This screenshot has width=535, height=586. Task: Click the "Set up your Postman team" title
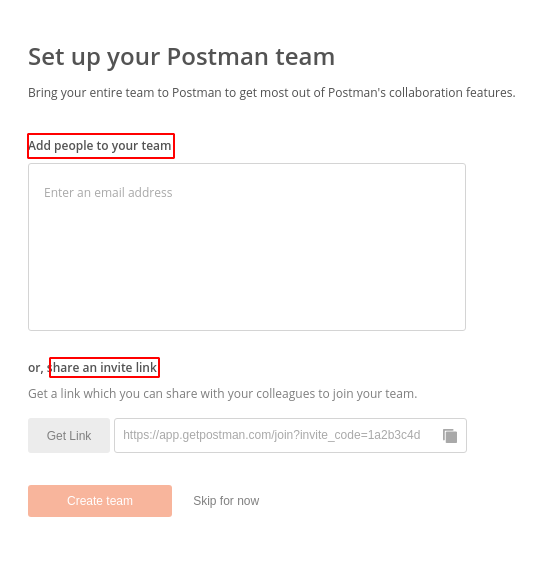[x=182, y=57]
